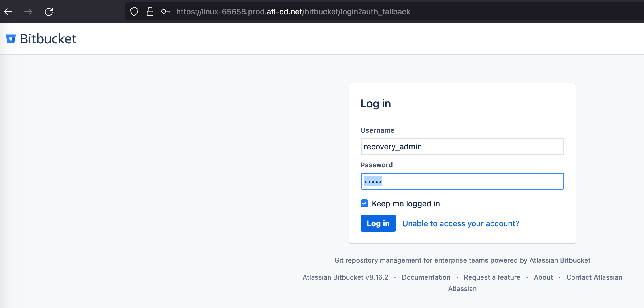The height and width of the screenshot is (308, 644).
Task: Open the shield tracking protection icon
Action: [134, 12]
